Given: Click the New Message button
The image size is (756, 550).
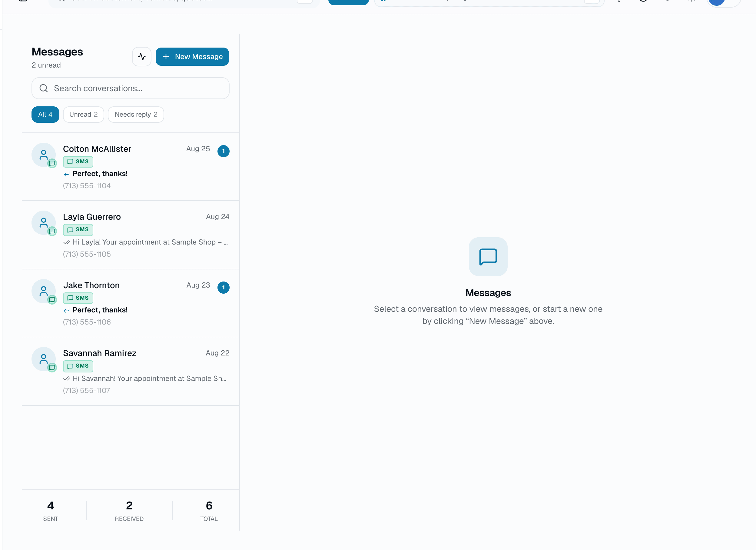Looking at the screenshot, I should pyautogui.click(x=192, y=57).
